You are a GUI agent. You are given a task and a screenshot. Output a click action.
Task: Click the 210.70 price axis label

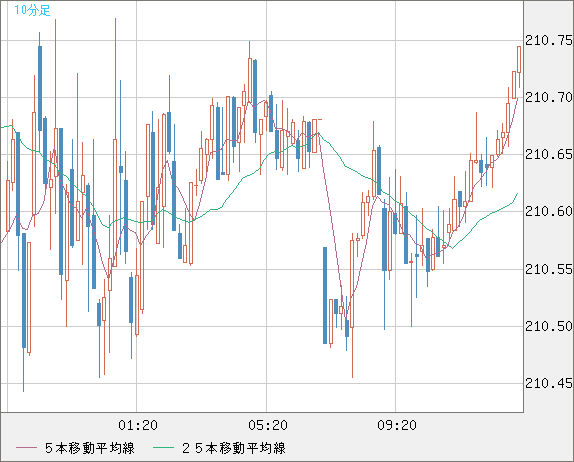pos(549,97)
